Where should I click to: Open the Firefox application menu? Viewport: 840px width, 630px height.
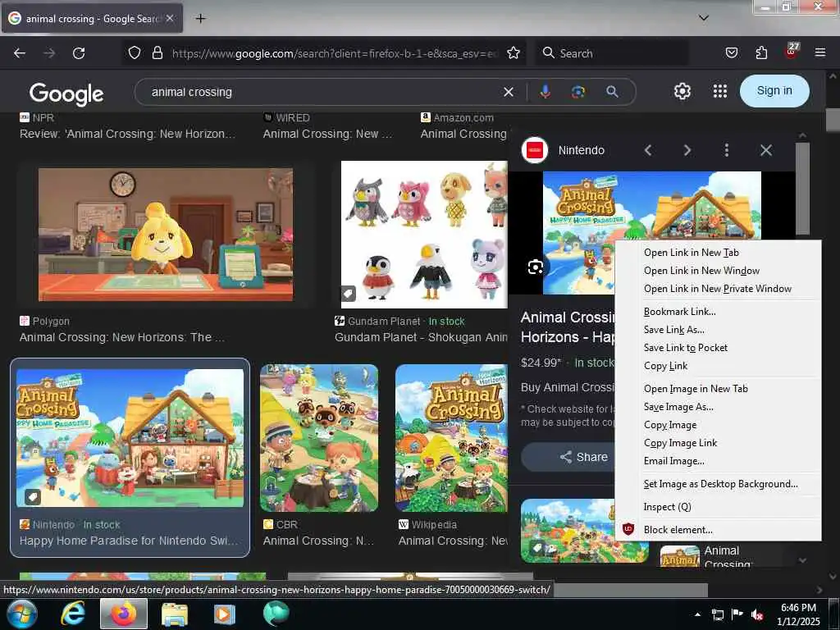click(819, 52)
